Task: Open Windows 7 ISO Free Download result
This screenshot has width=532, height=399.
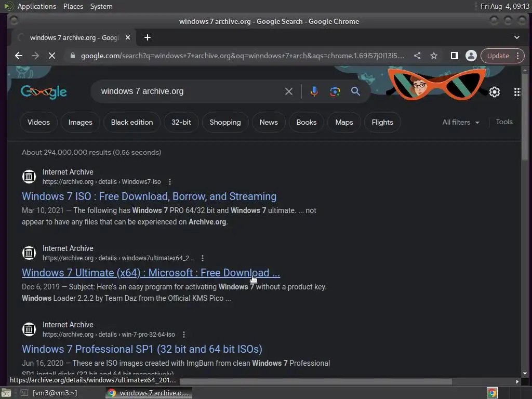Action: [149, 196]
